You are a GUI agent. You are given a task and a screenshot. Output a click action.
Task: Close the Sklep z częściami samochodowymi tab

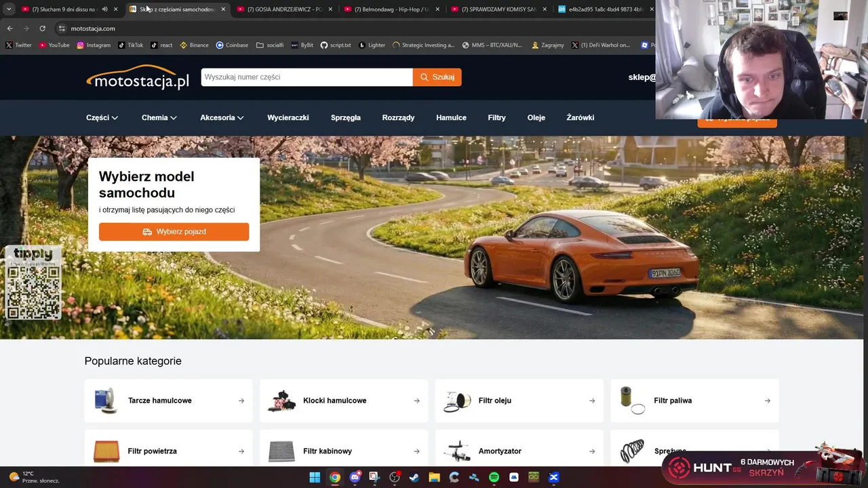pos(223,9)
